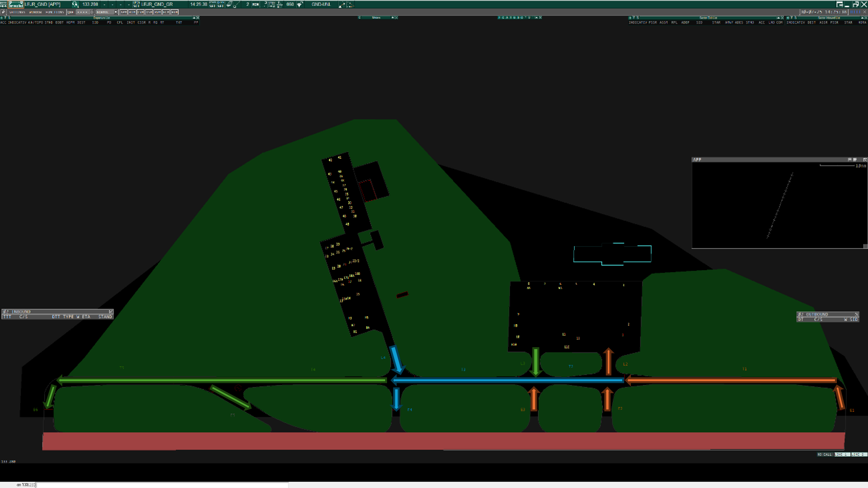Close the Sector Exit List panel

(782, 18)
